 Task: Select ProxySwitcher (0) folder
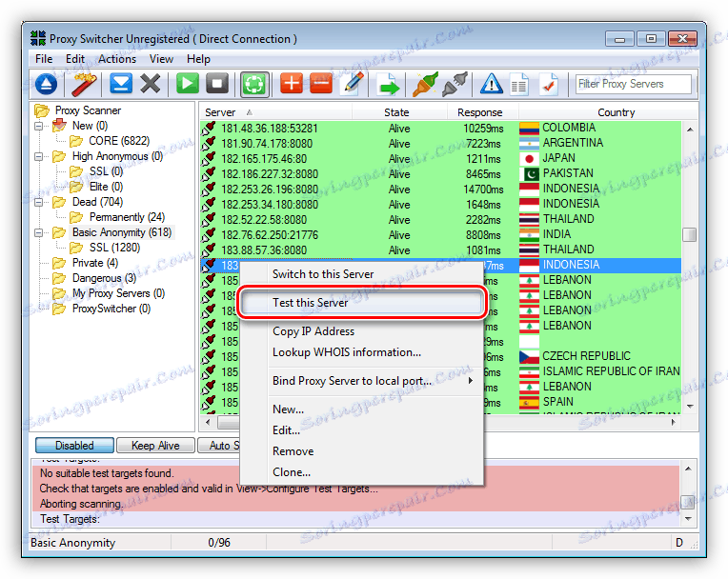(x=101, y=309)
